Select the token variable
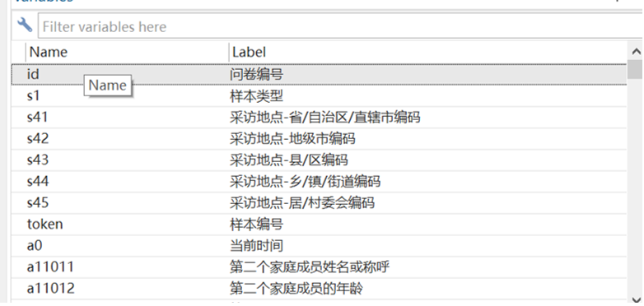This screenshot has height=306, width=644. pos(44,225)
